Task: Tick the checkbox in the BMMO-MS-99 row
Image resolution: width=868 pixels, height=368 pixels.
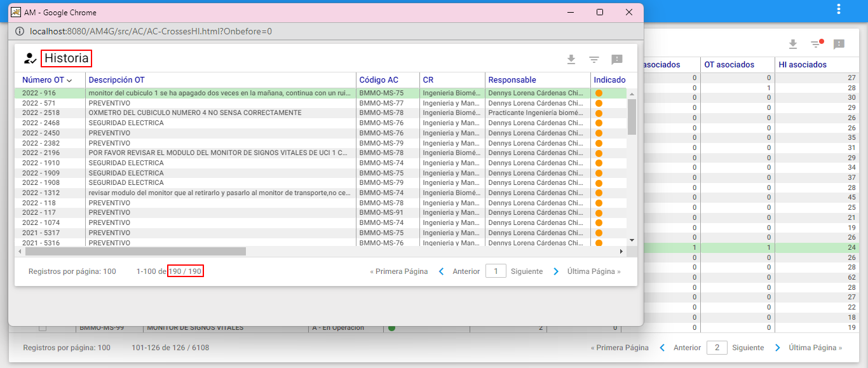Action: click(x=43, y=328)
